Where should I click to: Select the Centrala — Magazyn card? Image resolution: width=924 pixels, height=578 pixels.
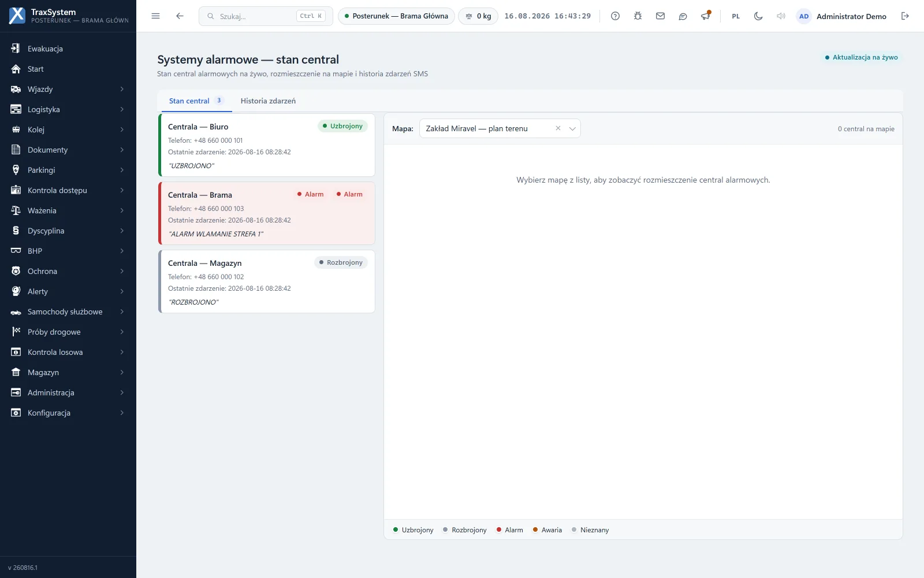coord(267,281)
